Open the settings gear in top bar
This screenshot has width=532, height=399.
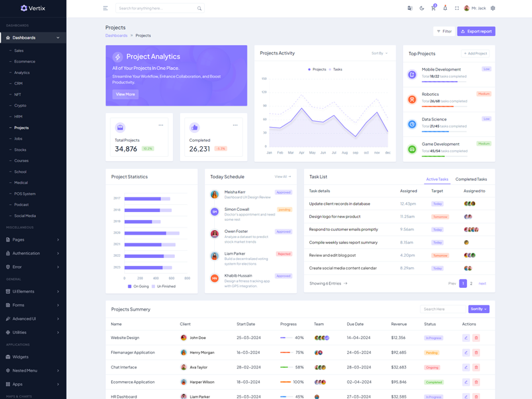tap(493, 9)
